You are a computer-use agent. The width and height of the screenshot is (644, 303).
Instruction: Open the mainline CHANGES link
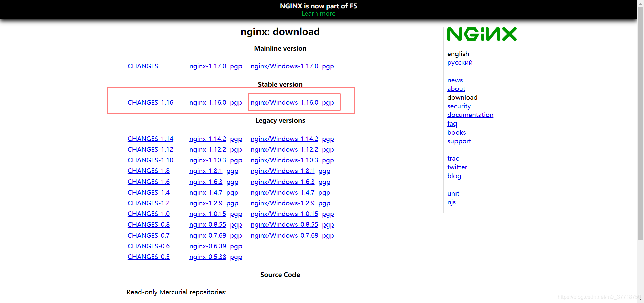coord(143,66)
